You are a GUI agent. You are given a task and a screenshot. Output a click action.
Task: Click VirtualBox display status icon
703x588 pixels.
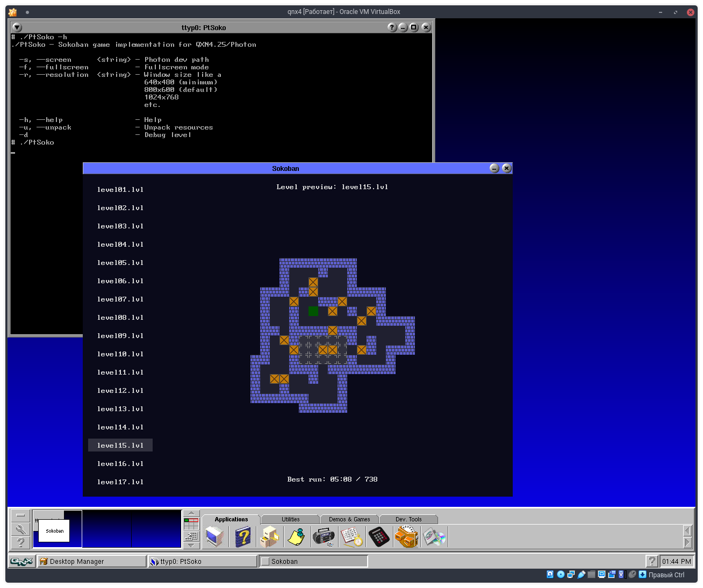click(602, 575)
